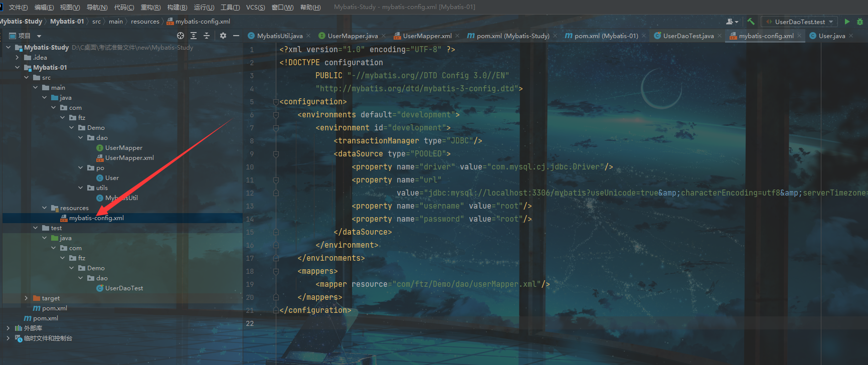Expand the target folder
Screen dimensions: 868x365
(26, 298)
